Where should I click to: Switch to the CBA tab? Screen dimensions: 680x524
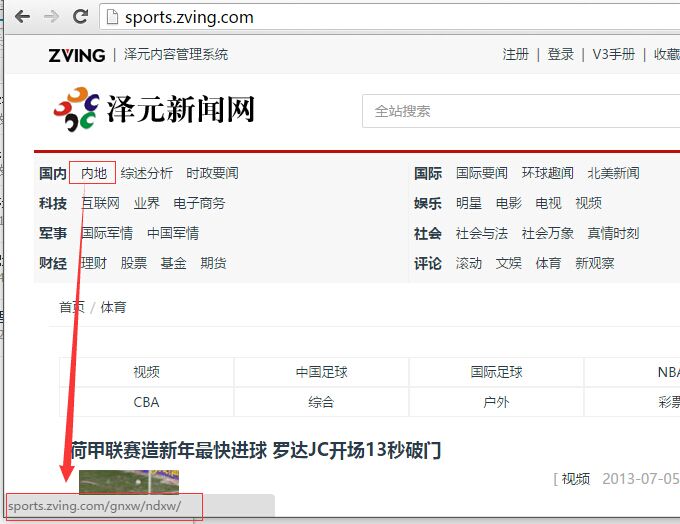click(146, 402)
